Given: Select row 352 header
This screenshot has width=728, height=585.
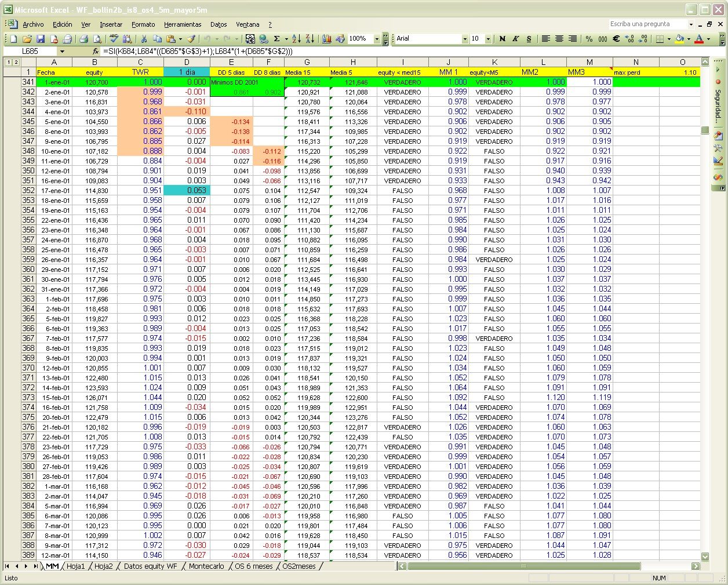Looking at the screenshot, I should 28,190.
